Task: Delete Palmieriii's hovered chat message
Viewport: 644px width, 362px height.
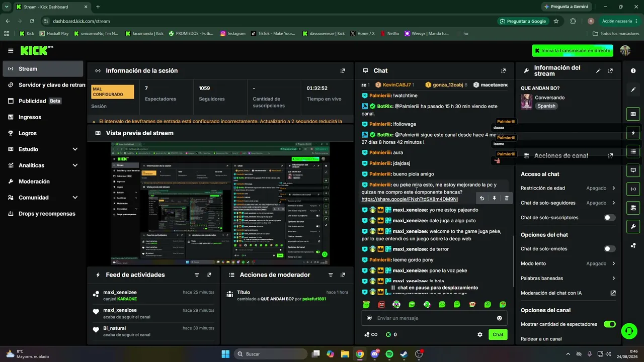Action: click(x=507, y=199)
